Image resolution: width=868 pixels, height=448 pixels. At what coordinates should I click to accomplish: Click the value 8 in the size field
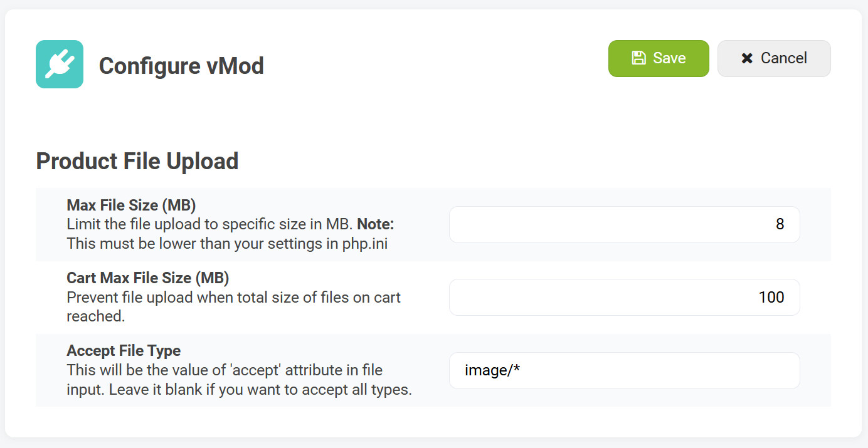[x=780, y=224]
